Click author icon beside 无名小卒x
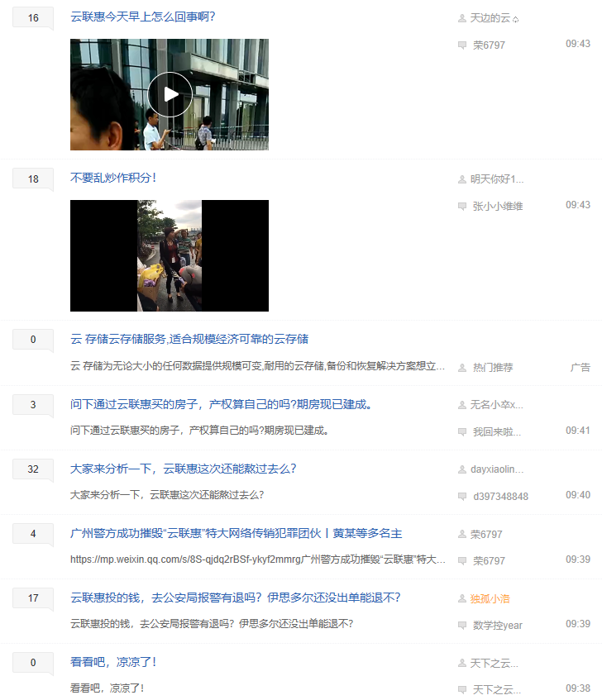This screenshot has height=700, width=602. point(462,405)
